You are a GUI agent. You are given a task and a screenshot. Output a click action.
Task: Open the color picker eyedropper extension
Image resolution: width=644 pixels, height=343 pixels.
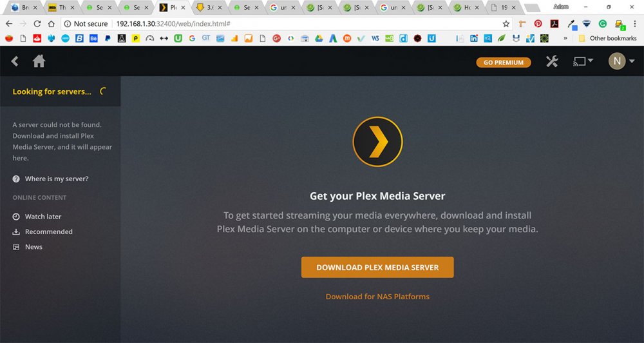point(572,24)
